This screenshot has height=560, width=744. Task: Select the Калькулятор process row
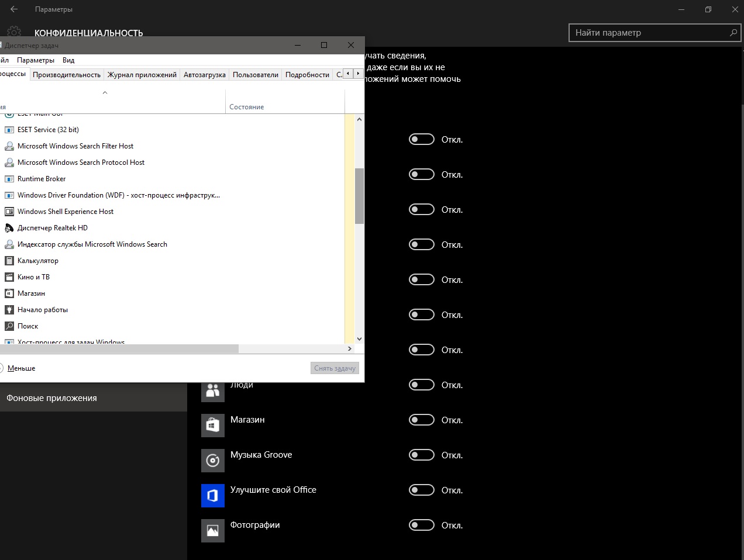pos(173,261)
